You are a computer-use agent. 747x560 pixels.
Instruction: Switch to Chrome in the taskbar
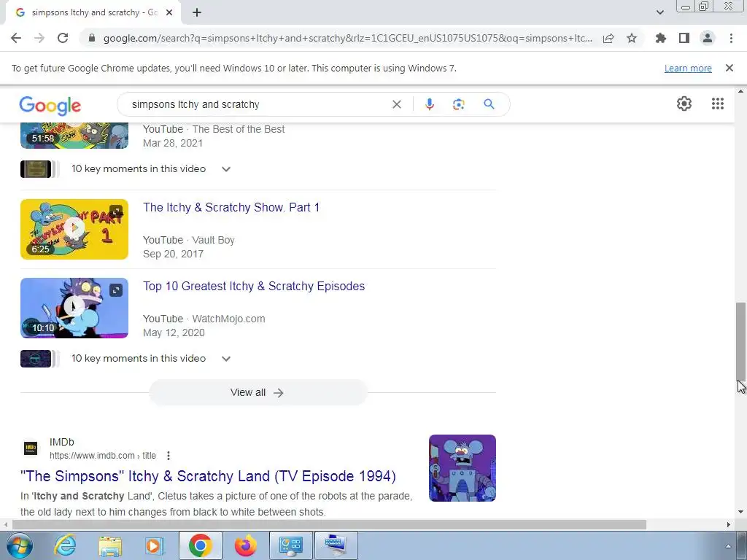(200, 545)
